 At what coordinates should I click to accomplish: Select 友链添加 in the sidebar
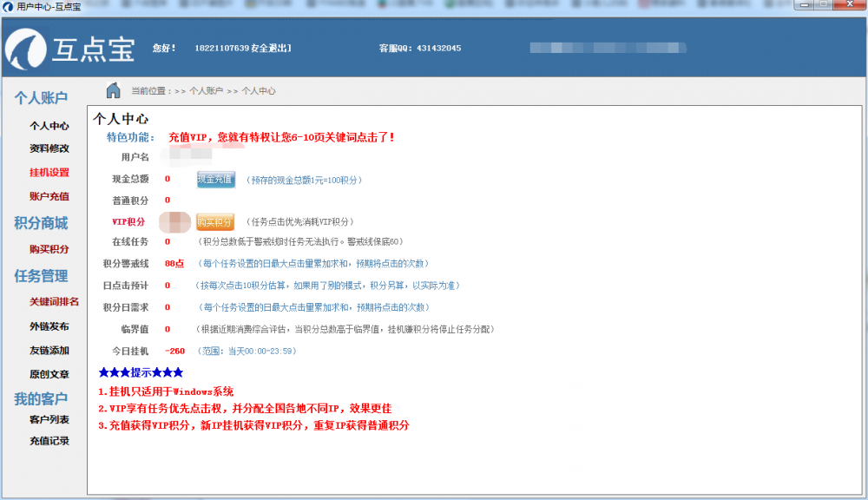(49, 351)
